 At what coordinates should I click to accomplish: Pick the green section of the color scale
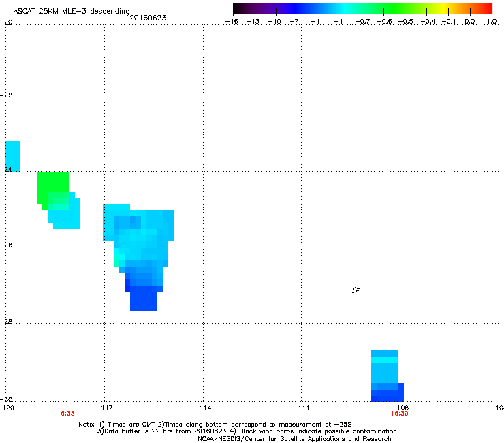pyautogui.click(x=395, y=8)
